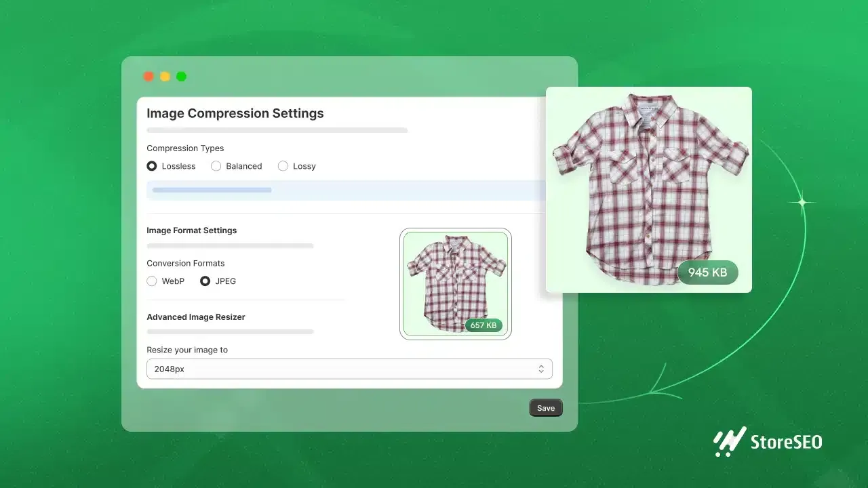Click the Compression Types label
The height and width of the screenshot is (488, 868).
tap(185, 148)
